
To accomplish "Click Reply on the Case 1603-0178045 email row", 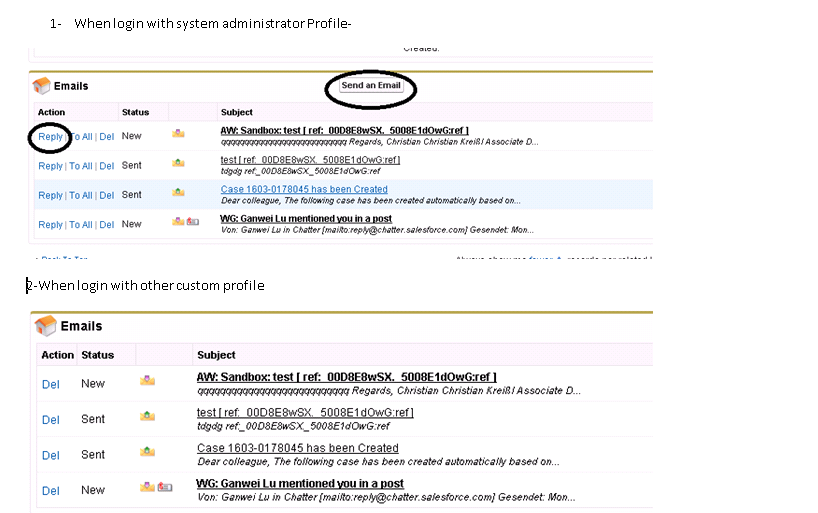I will click(50, 195).
